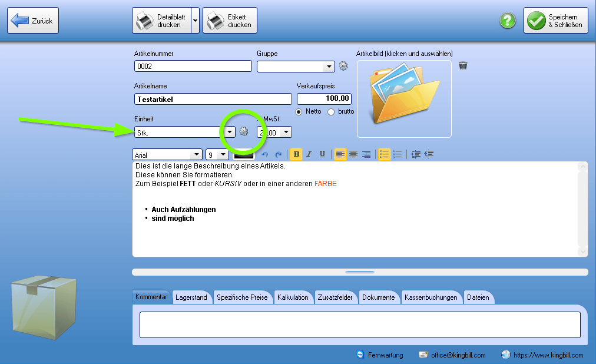The width and height of the screenshot is (596, 364).
Task: Click Speichern & Schließen button
Action: click(x=556, y=21)
